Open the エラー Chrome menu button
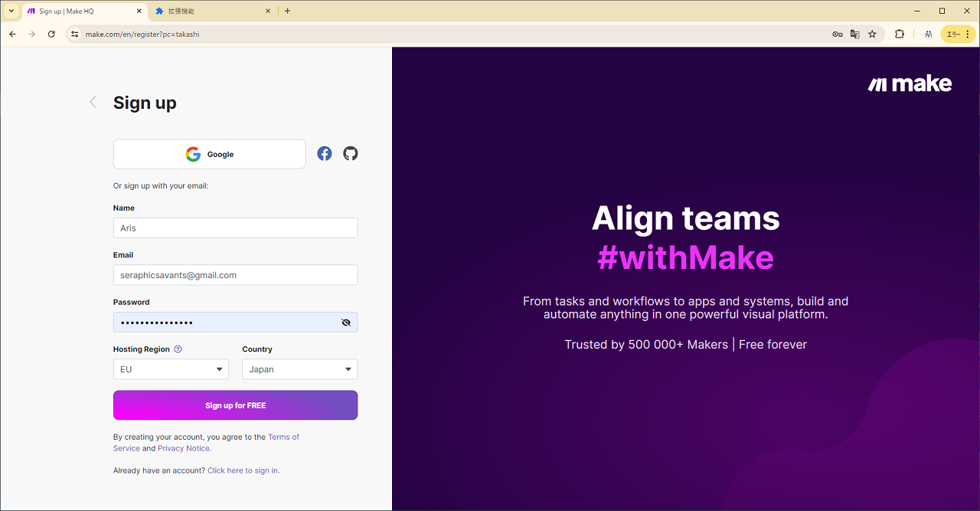980x511 pixels. (x=959, y=34)
